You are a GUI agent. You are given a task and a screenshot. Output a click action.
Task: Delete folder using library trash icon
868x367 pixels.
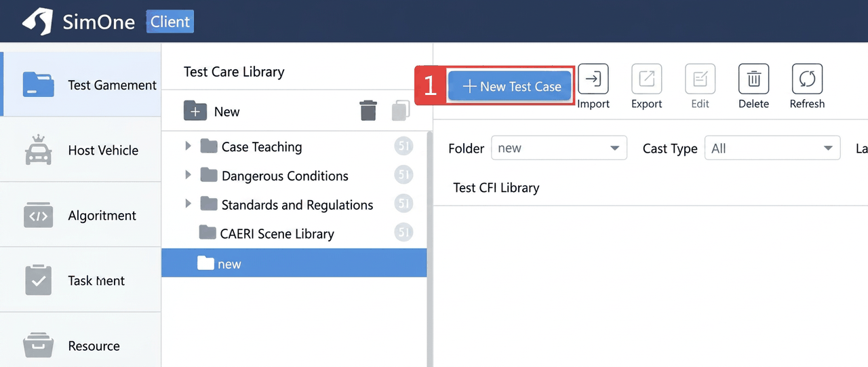coord(368,111)
